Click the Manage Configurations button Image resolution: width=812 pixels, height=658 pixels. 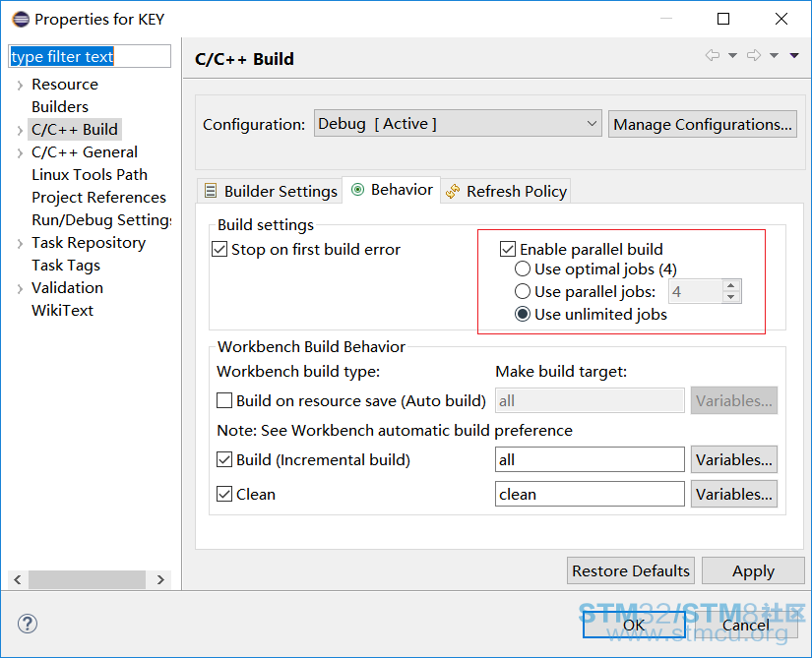click(x=702, y=124)
